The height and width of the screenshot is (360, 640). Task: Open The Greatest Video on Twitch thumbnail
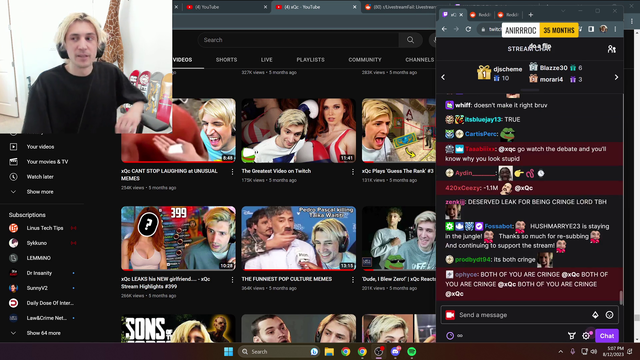pyautogui.click(x=298, y=131)
